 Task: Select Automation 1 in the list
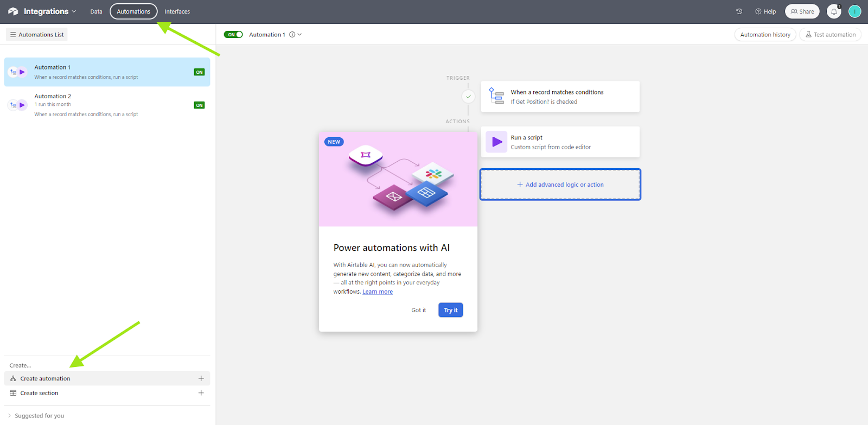click(107, 72)
